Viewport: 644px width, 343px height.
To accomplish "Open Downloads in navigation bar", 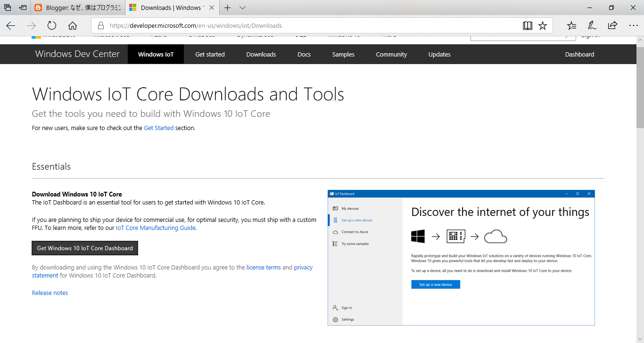I will click(x=261, y=54).
